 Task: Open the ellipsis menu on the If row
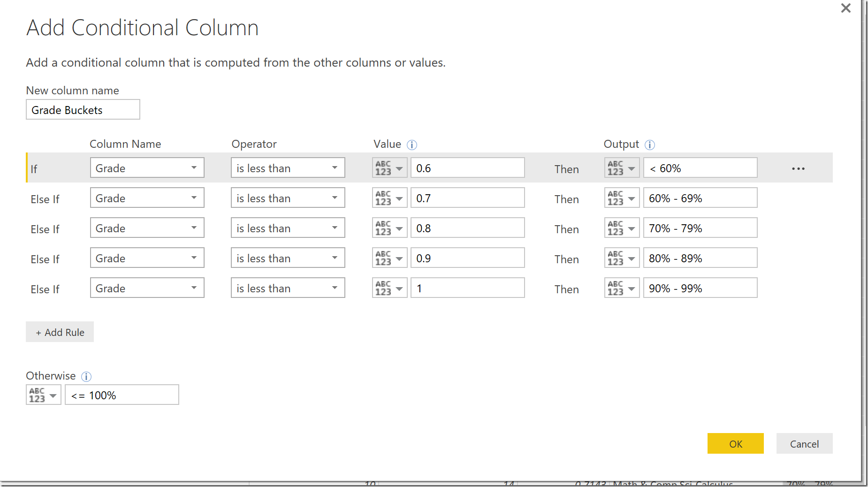coord(798,169)
